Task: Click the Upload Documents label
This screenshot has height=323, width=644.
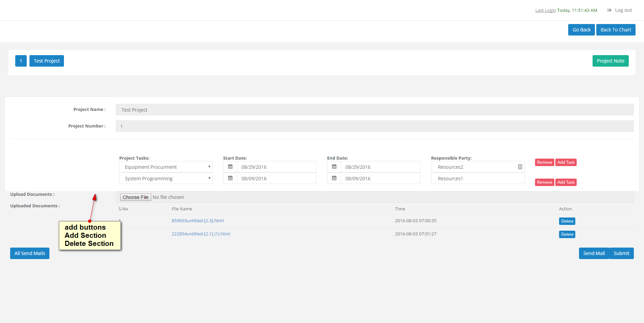Action: pyautogui.click(x=32, y=194)
